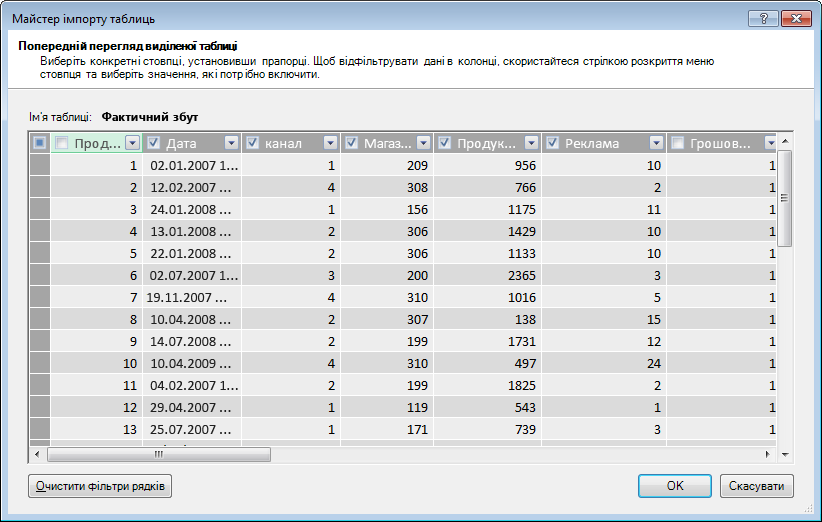Click date cell 10.04.2009
The image size is (822, 522).
[x=192, y=363]
